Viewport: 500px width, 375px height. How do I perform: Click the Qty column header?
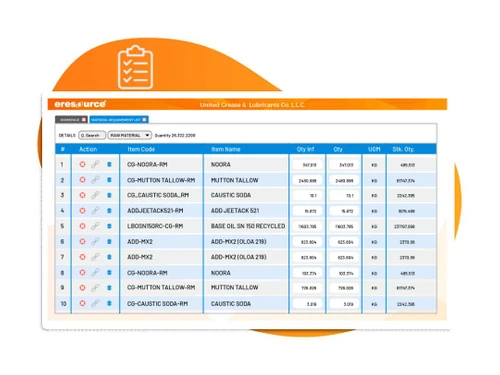coord(338,149)
